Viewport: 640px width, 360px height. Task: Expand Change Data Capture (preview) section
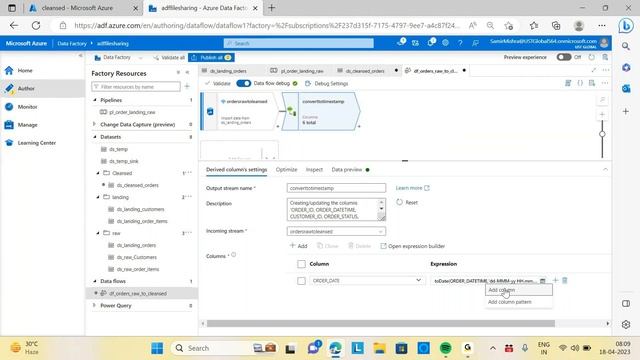95,124
